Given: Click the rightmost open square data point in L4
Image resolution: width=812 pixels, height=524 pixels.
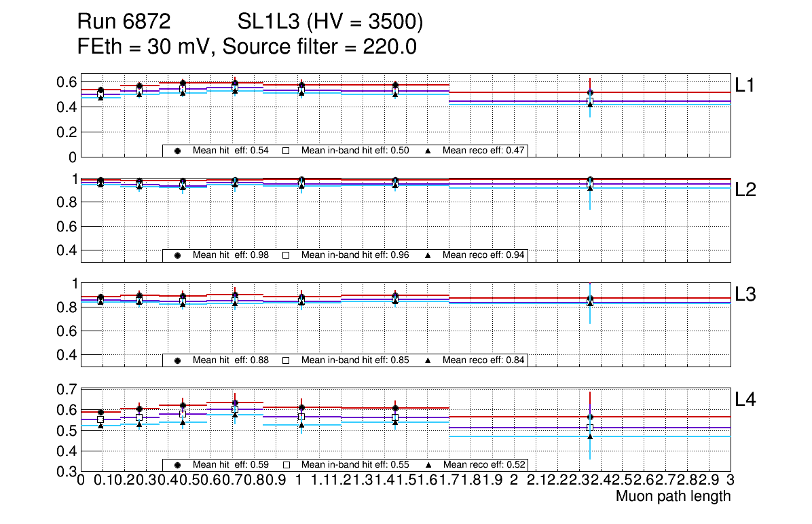Looking at the screenshot, I should tap(590, 428).
